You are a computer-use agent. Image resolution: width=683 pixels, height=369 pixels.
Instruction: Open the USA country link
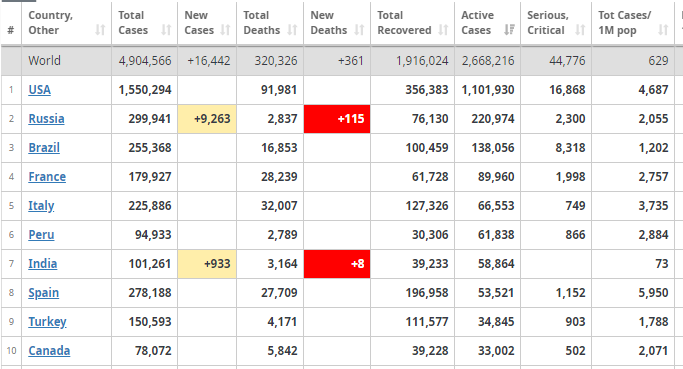(x=40, y=90)
